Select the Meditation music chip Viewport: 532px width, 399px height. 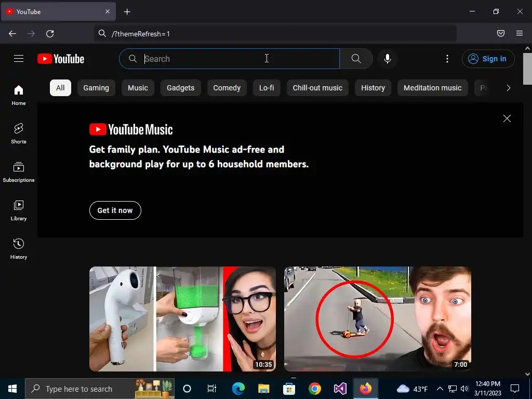click(433, 88)
